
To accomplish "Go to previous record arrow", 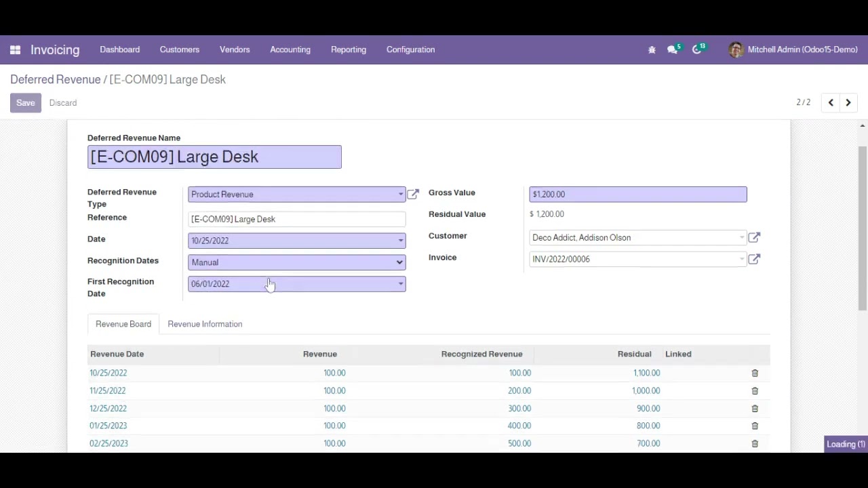I will click(831, 102).
